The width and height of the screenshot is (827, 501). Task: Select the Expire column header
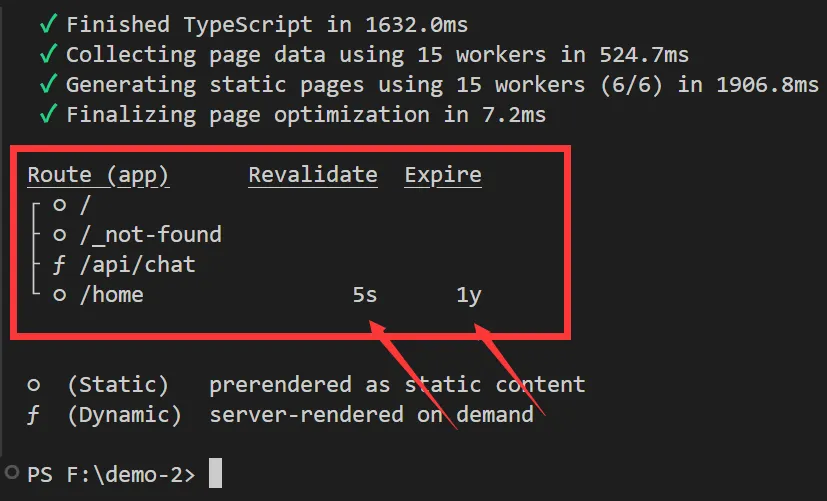click(443, 175)
